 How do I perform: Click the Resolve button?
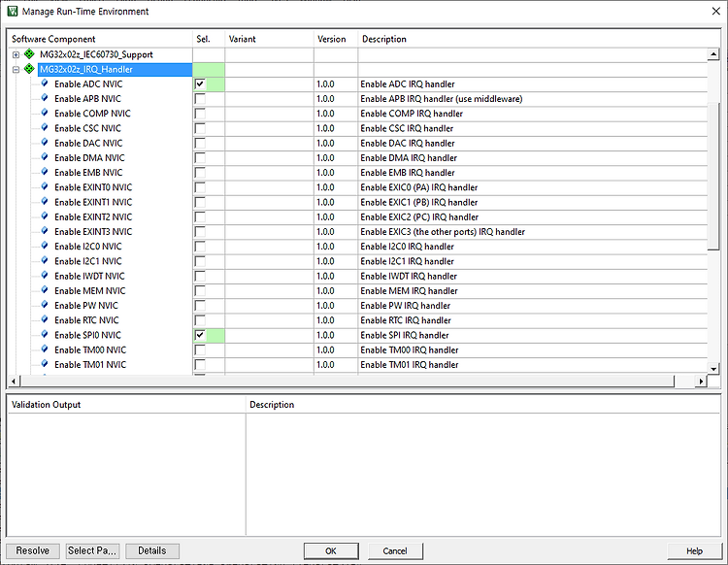click(x=32, y=550)
